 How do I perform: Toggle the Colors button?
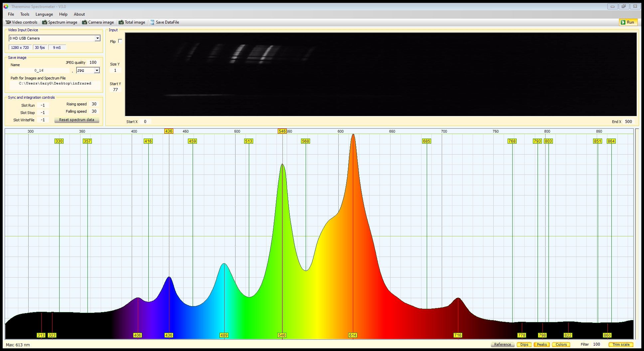[x=561, y=344]
